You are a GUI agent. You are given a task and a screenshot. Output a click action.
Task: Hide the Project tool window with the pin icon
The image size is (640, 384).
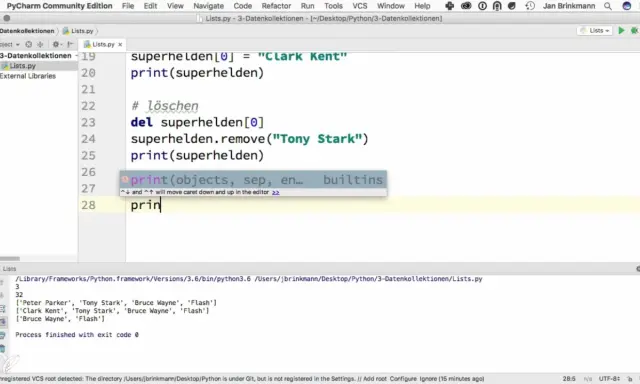click(x=70, y=44)
